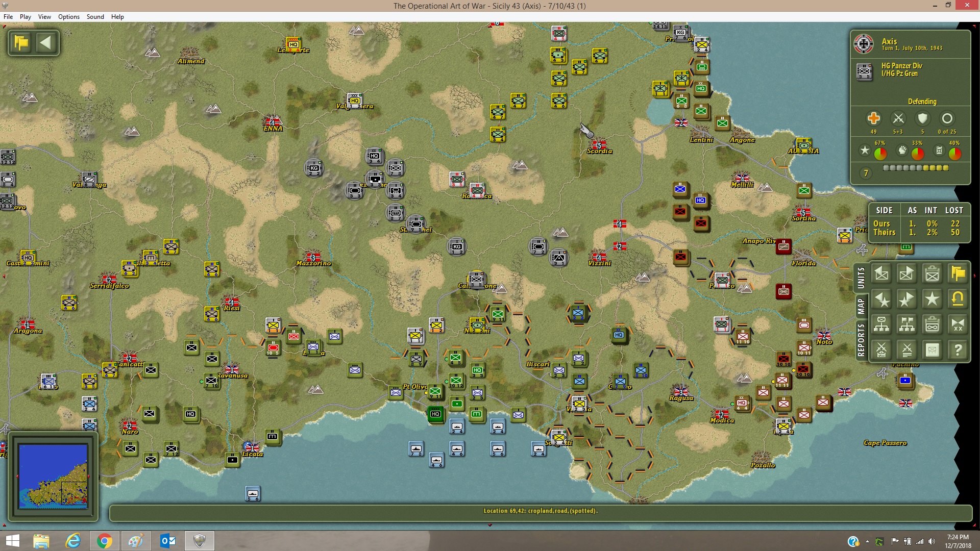The image size is (980, 551).
Task: Open Outlook from taskbar
Action: pos(167,541)
